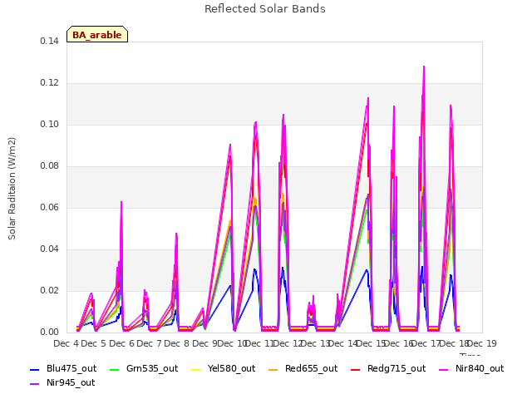Click the 0.14 y-axis tick label
Screen dimensions: 532x399
coord(49,41)
